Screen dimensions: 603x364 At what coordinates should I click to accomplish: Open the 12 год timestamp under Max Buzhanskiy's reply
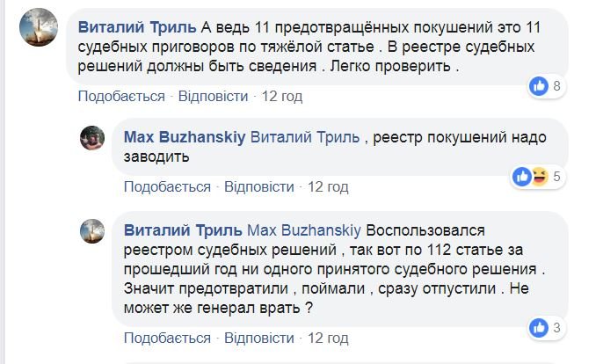(x=328, y=186)
